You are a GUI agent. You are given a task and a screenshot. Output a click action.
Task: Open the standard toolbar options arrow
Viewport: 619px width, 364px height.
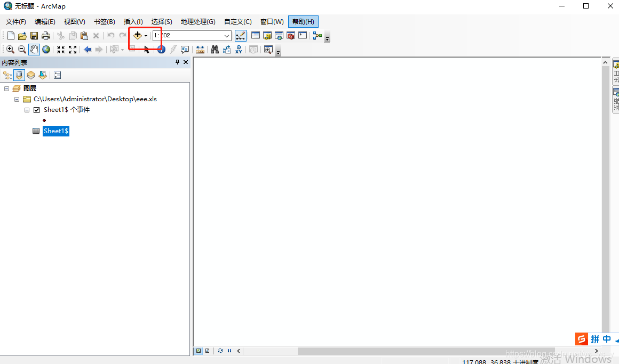pos(327,38)
